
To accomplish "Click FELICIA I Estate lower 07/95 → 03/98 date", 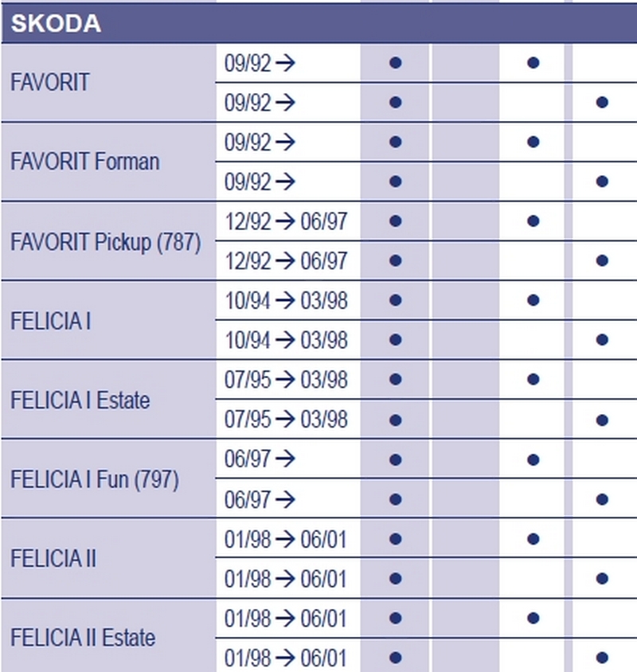I will (x=286, y=419).
